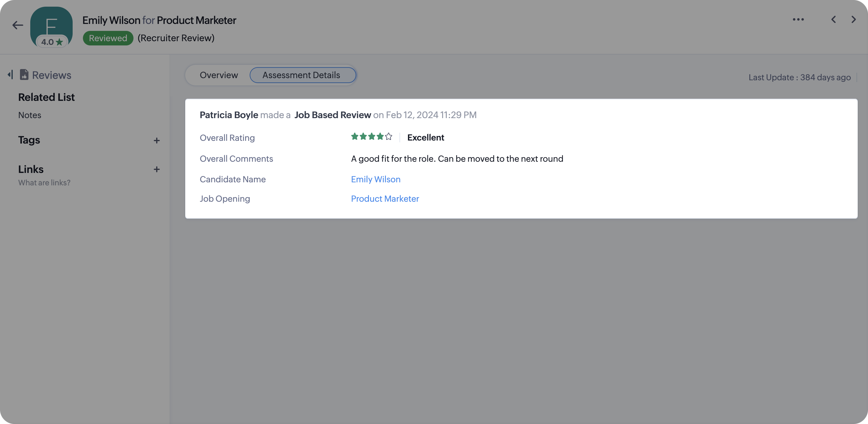Open the Emily Wilson candidate link
The width and height of the screenshot is (868, 424).
375,179
